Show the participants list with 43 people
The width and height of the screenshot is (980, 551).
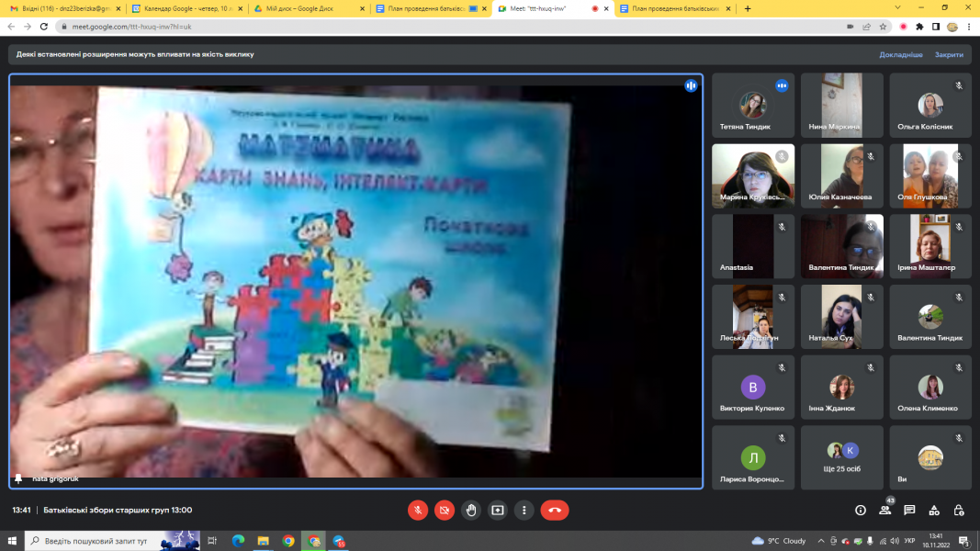point(885,510)
